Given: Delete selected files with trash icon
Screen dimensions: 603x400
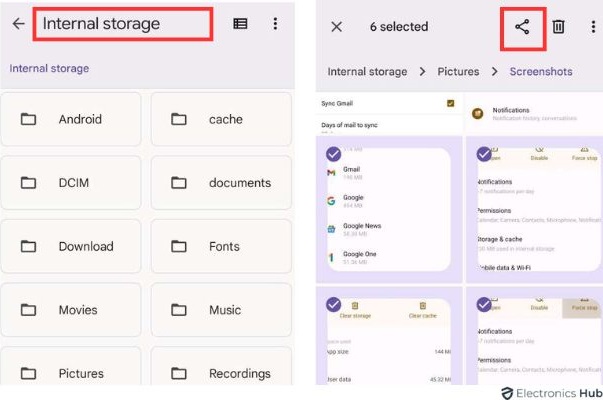Looking at the screenshot, I should tap(558, 27).
